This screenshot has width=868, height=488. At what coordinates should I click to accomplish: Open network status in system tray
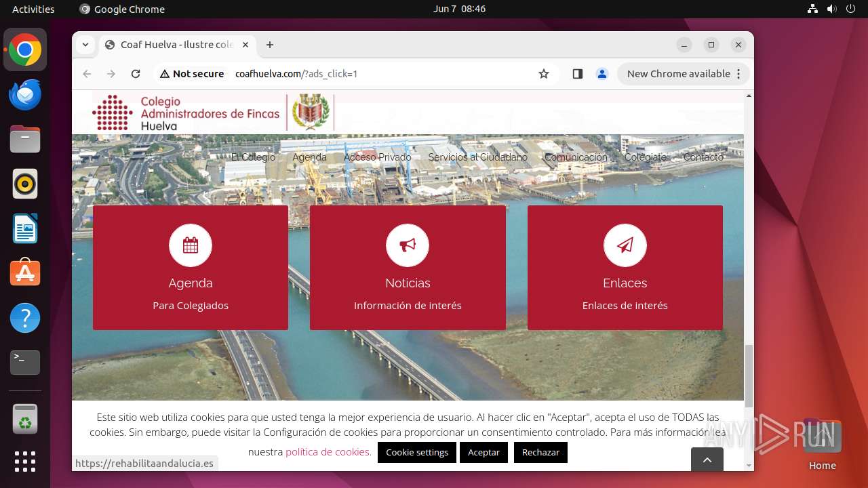point(813,9)
